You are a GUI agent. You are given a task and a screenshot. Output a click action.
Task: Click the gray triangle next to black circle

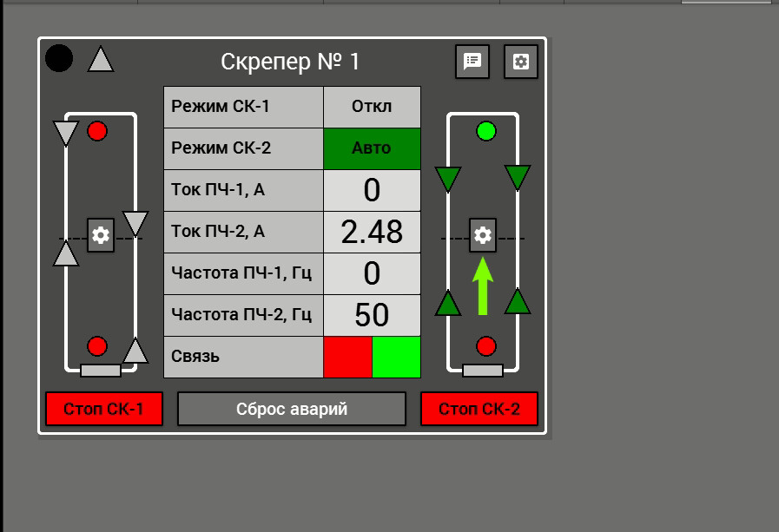point(101,59)
